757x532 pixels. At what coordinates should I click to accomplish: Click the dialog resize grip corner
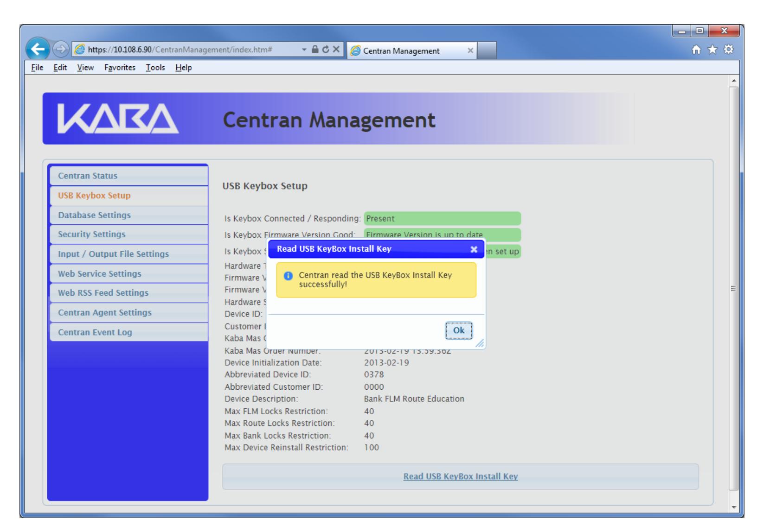(480, 343)
